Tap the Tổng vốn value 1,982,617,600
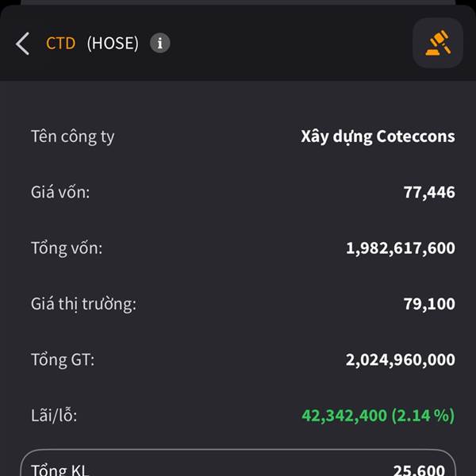Viewport: 476px width, 476px height. click(x=401, y=248)
